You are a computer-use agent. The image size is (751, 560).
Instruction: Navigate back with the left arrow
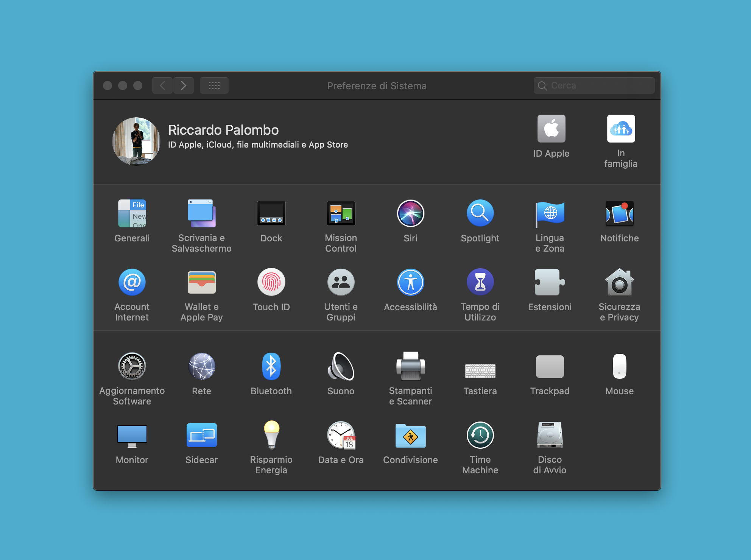tap(162, 85)
